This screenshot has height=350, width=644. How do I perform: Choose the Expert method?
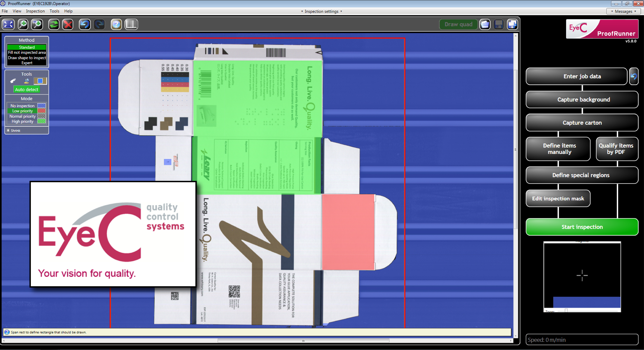(x=27, y=63)
